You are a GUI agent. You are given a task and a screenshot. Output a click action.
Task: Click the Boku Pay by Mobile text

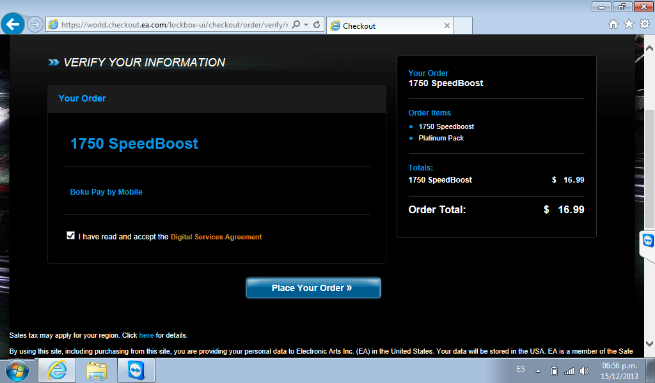(106, 192)
